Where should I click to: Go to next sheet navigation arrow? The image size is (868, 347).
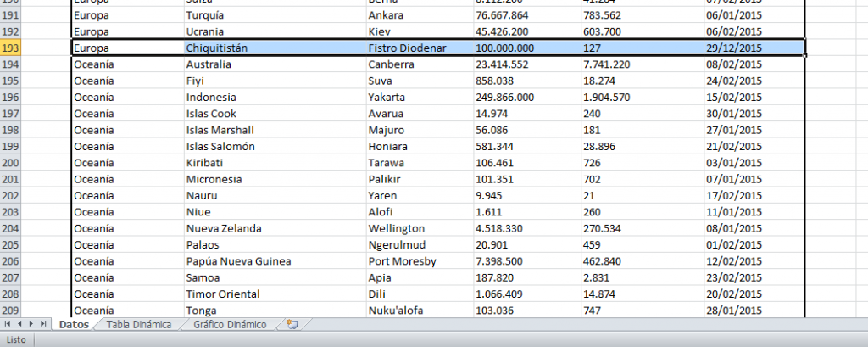point(31,324)
